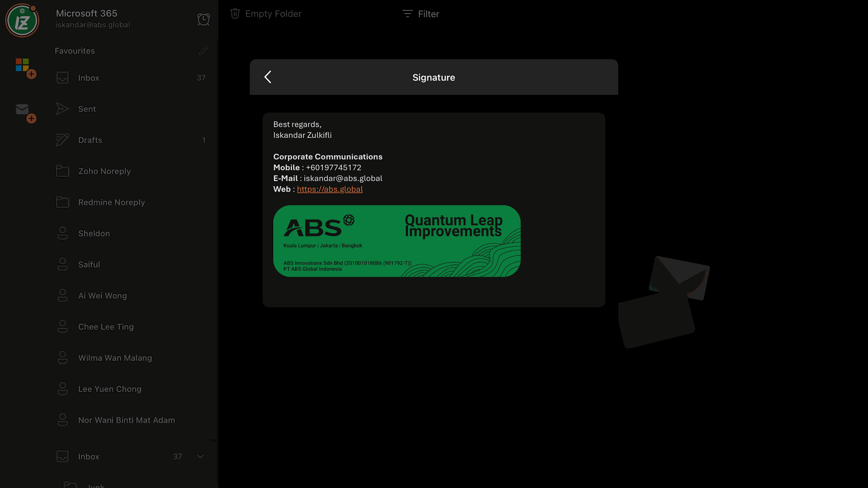
Task: Edit Favourites with the pencil icon
Action: click(x=203, y=51)
